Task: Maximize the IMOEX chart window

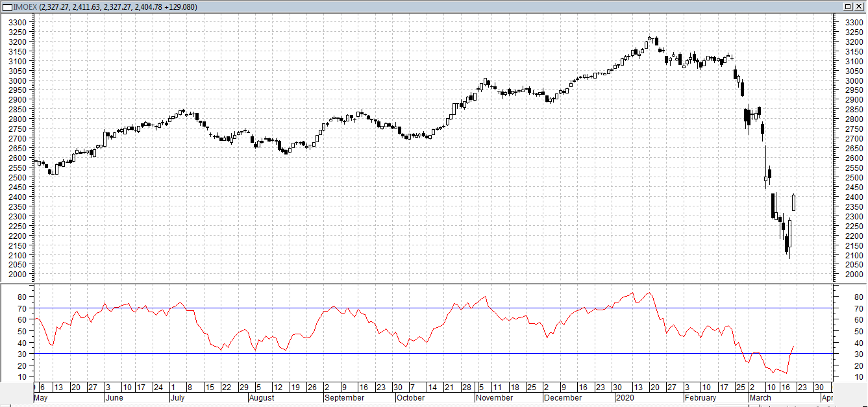Action: [x=849, y=6]
